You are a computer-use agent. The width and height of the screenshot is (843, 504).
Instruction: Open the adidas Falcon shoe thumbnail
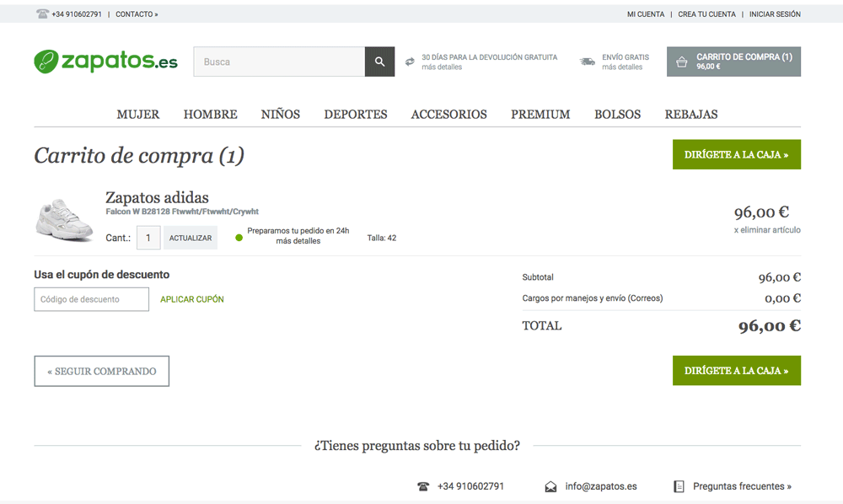(64, 220)
